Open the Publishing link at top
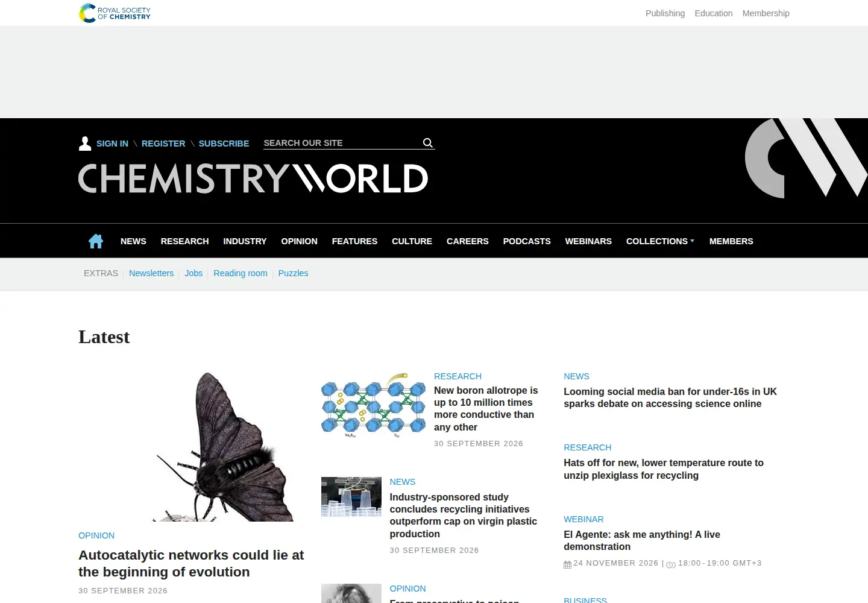 [665, 13]
